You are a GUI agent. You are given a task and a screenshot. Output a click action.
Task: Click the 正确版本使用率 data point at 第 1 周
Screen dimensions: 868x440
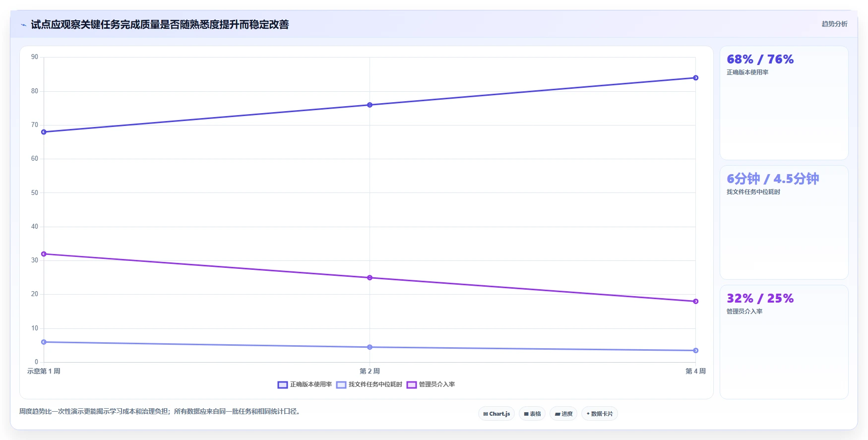[44, 132]
